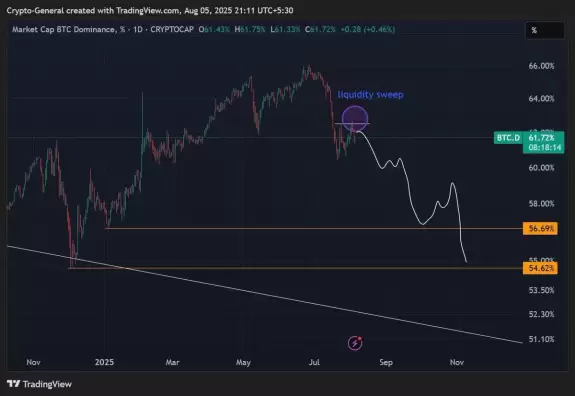Screen dimensions: 575x396
Task: Click the first Nov label on time axis
Action: [x=33, y=362]
